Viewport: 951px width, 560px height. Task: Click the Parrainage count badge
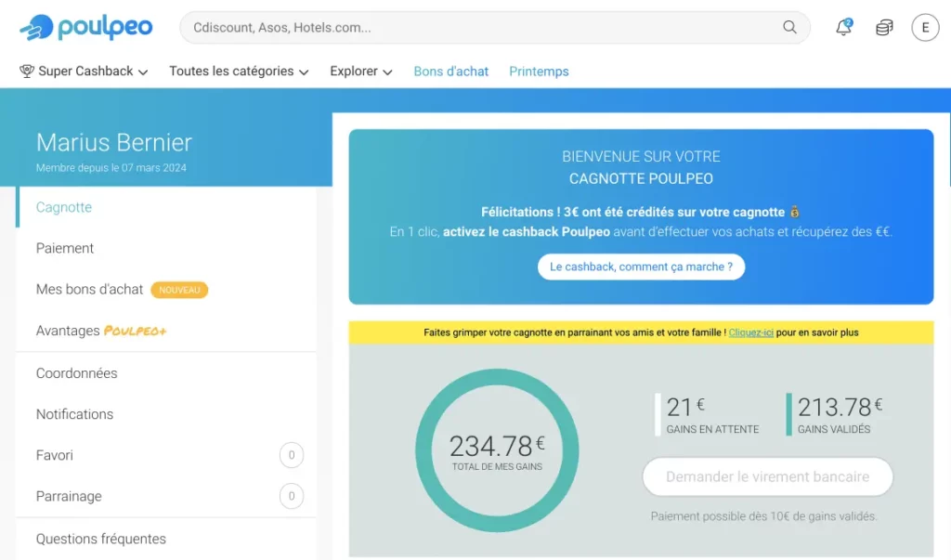(292, 496)
